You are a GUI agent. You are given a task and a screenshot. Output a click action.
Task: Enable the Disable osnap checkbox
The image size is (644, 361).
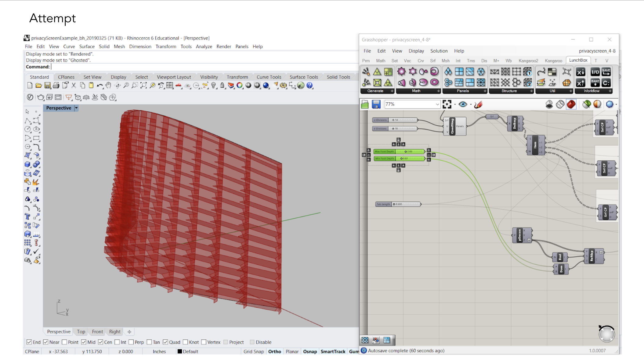point(252,342)
